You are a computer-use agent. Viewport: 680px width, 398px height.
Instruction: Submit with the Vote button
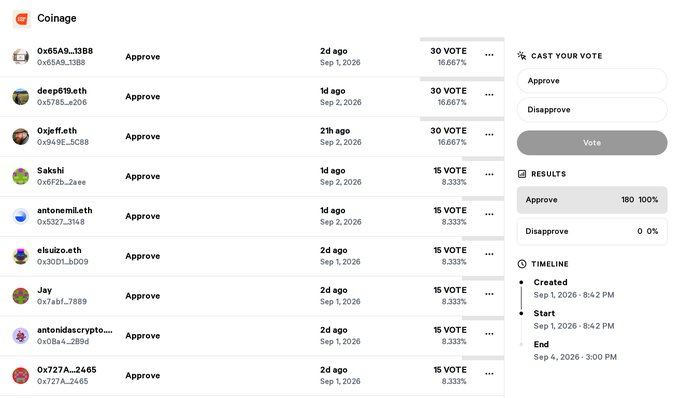click(592, 143)
